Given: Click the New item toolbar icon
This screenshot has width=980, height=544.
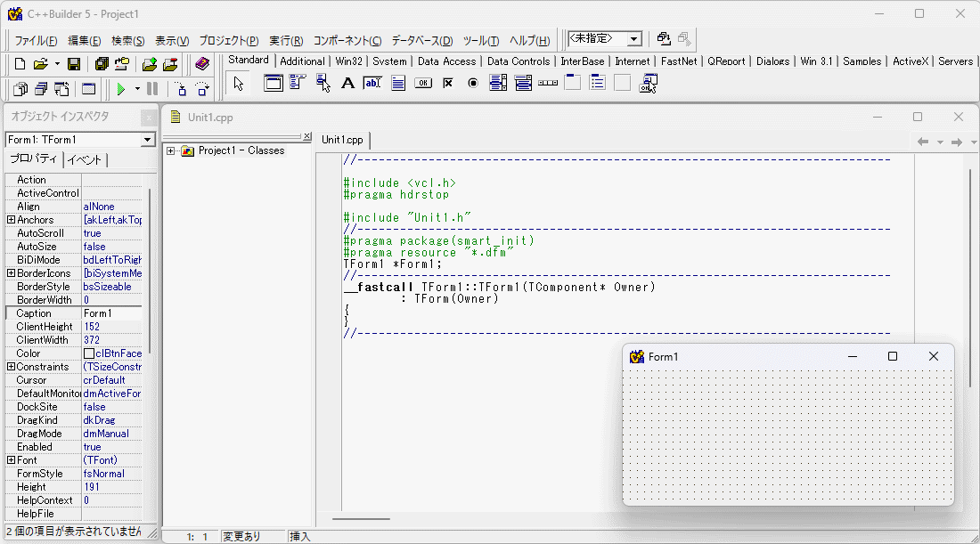Looking at the screenshot, I should click(x=20, y=64).
